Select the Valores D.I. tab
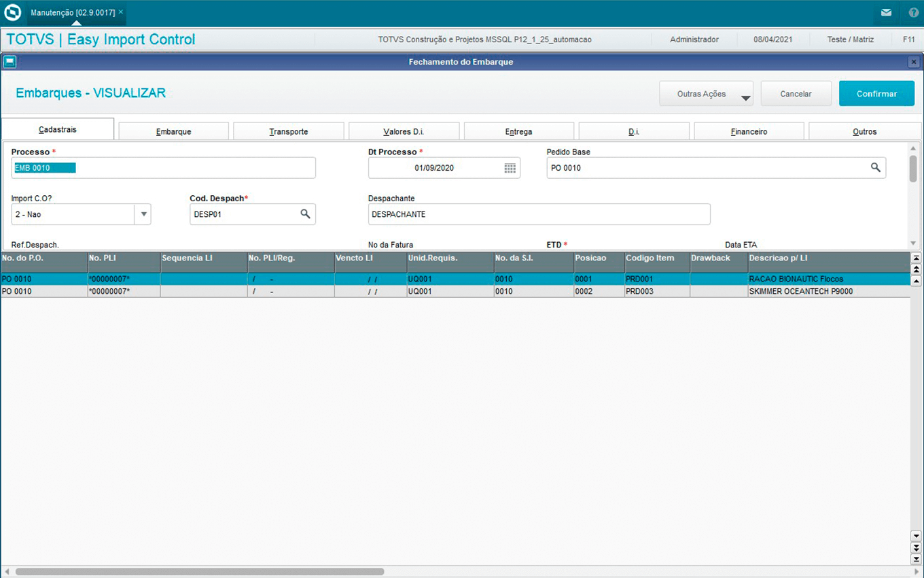This screenshot has height=578, width=924. click(404, 131)
